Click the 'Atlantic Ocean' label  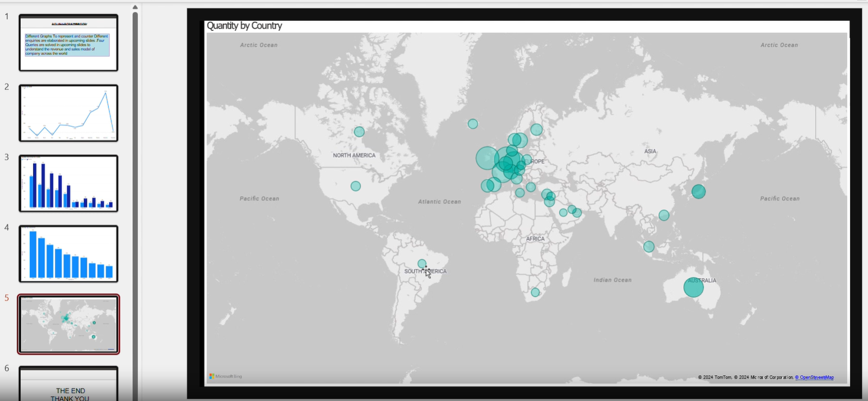pos(439,201)
